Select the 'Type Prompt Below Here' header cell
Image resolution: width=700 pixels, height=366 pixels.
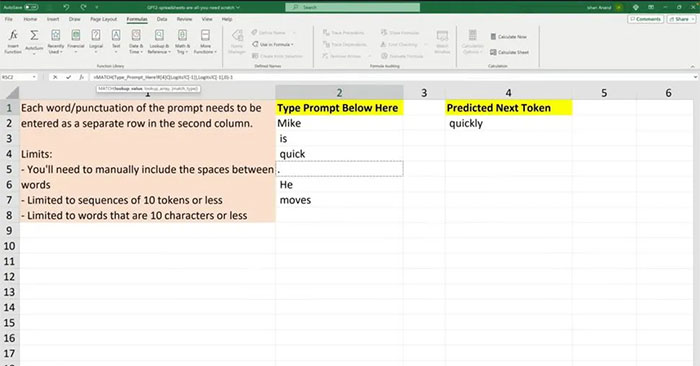click(339, 108)
